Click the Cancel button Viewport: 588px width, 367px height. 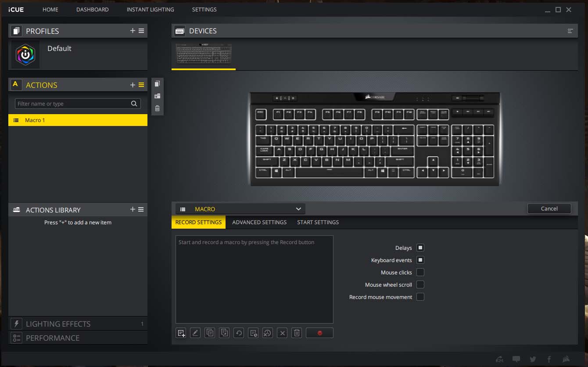point(549,209)
